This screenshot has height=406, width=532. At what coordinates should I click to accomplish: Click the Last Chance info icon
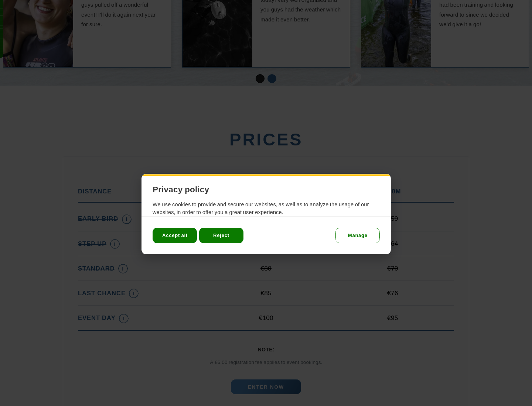(134, 293)
